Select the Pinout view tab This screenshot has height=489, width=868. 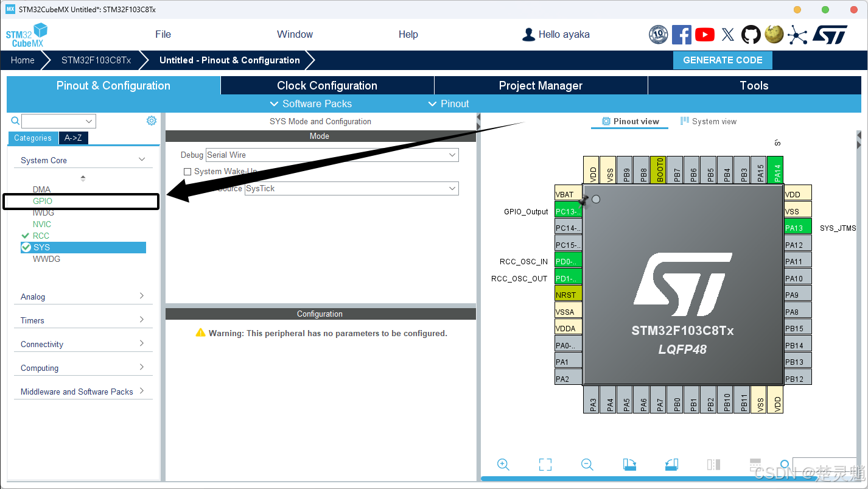coord(630,121)
